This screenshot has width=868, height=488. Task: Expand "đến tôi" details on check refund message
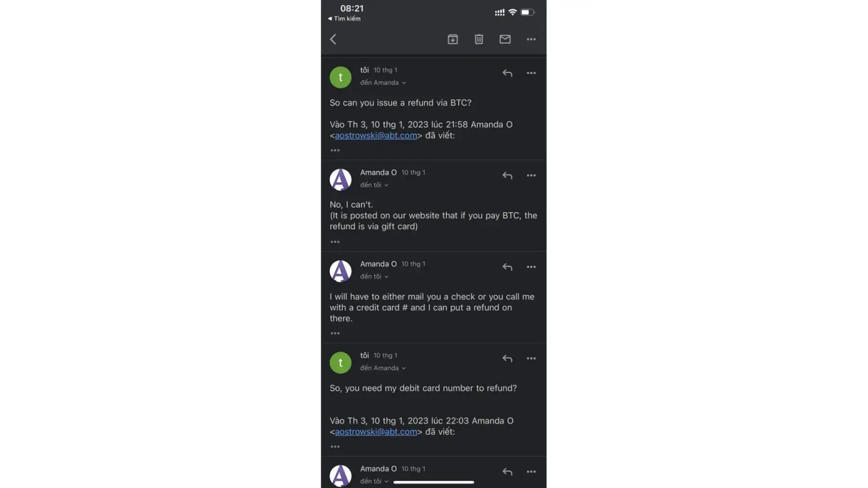pyautogui.click(x=374, y=277)
